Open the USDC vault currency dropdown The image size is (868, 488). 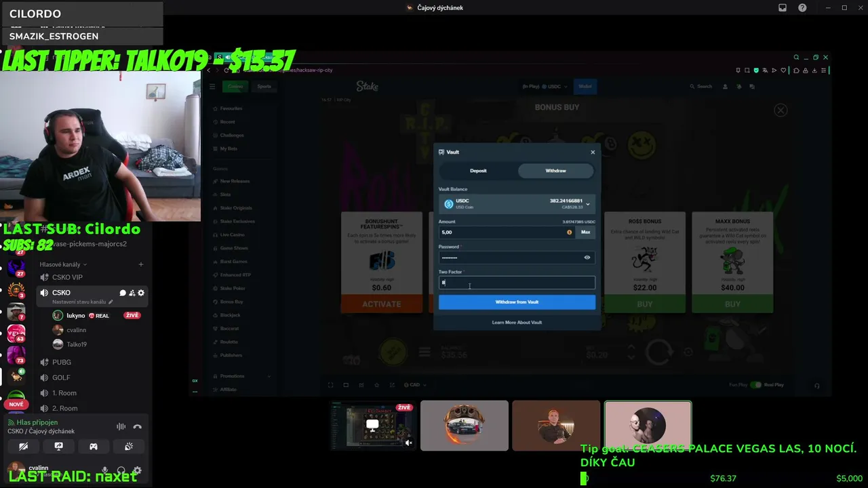pos(517,204)
